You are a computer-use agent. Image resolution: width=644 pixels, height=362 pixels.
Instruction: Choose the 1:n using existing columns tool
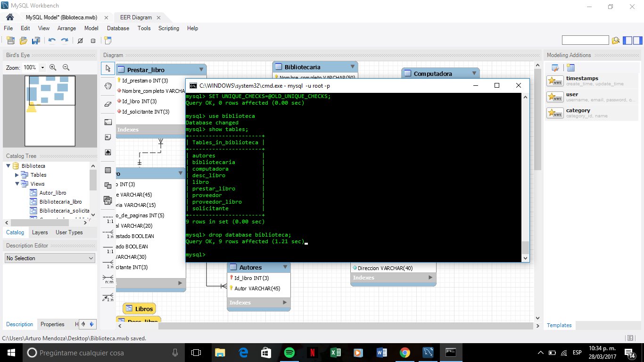coord(108,297)
